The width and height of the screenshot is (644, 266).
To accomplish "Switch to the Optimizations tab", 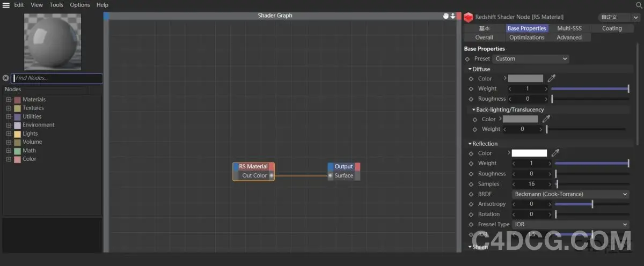I will click(526, 38).
